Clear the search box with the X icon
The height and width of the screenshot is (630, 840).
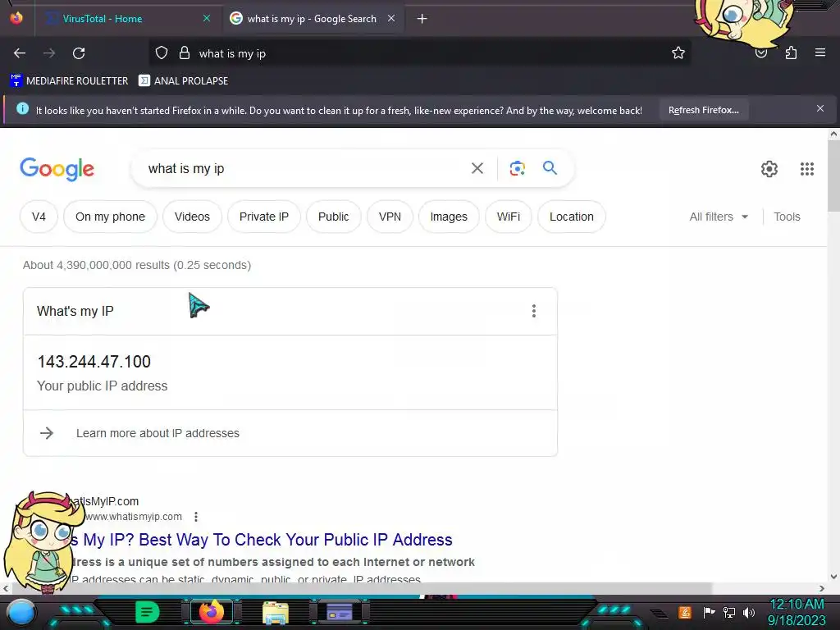pyautogui.click(x=477, y=168)
